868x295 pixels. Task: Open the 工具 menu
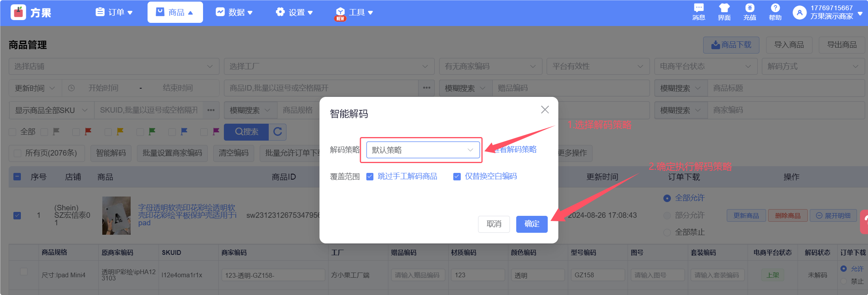coord(354,13)
